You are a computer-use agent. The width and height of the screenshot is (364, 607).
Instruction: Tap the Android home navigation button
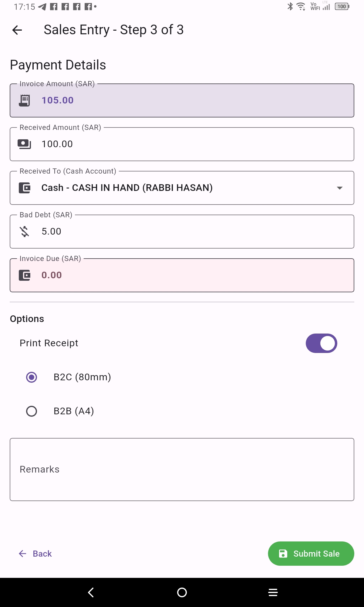[x=182, y=592]
